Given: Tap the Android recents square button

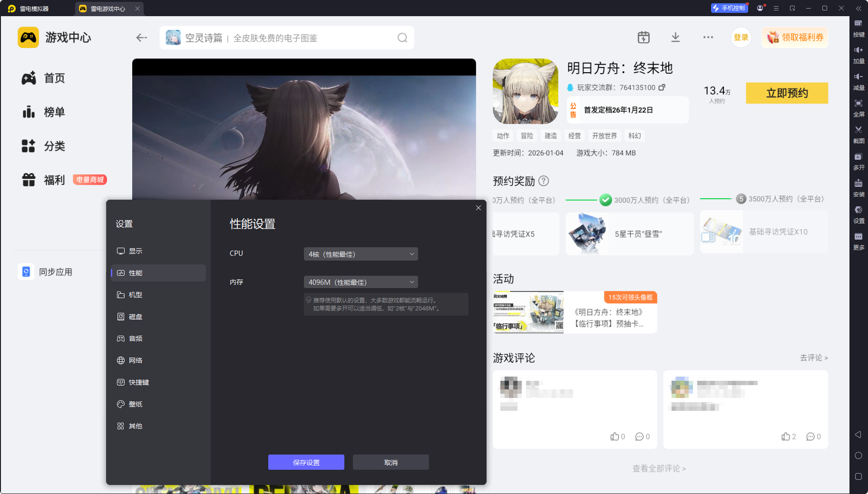Looking at the screenshot, I should (858, 476).
